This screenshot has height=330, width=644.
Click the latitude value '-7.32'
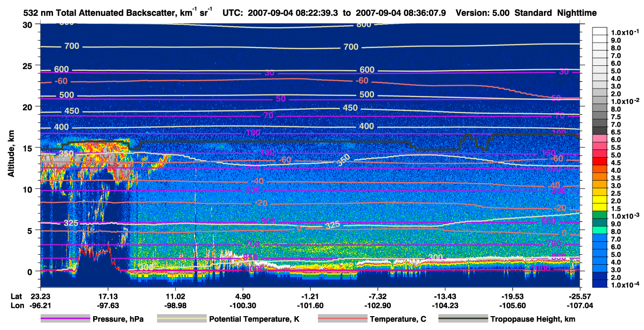point(378,296)
